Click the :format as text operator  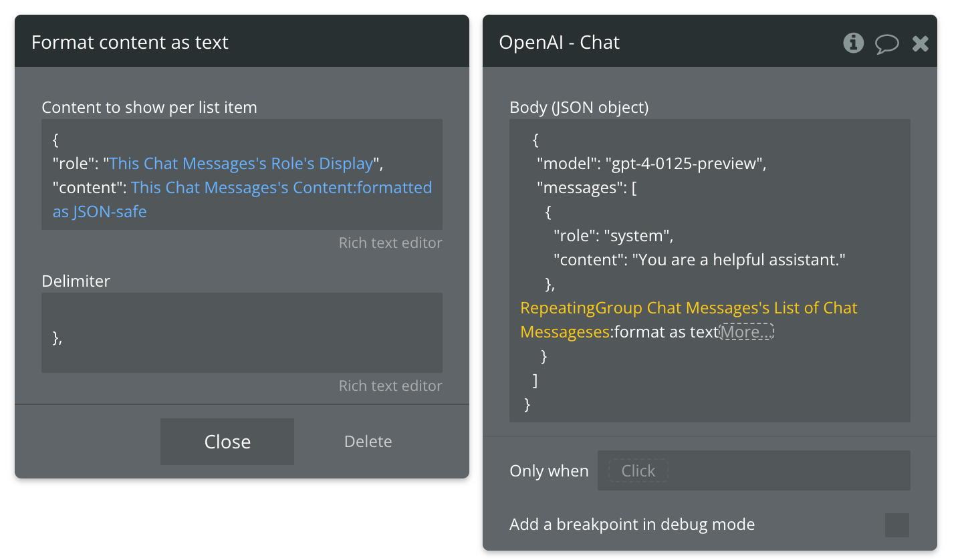tap(666, 332)
